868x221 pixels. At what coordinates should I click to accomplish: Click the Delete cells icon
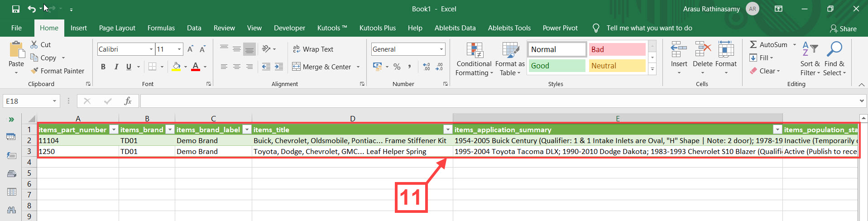click(703, 49)
